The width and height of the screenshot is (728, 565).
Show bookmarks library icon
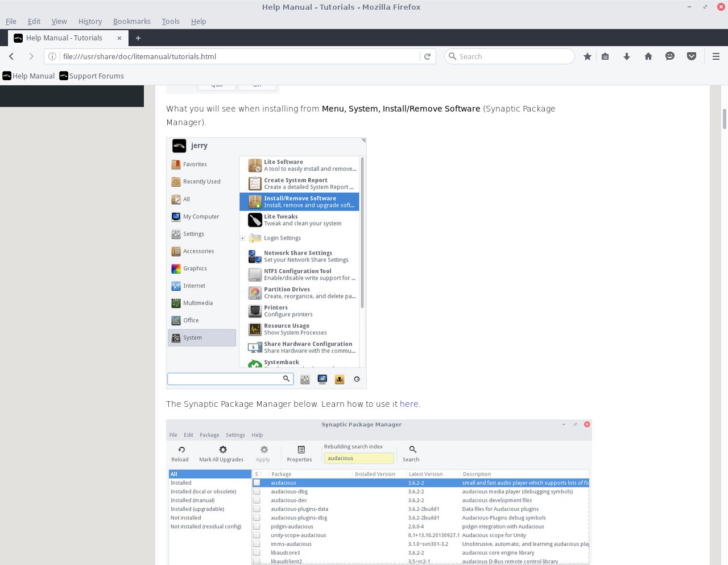click(605, 56)
